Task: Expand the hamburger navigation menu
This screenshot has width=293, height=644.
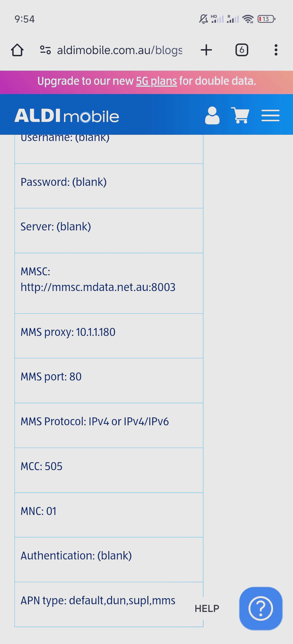Action: [270, 115]
